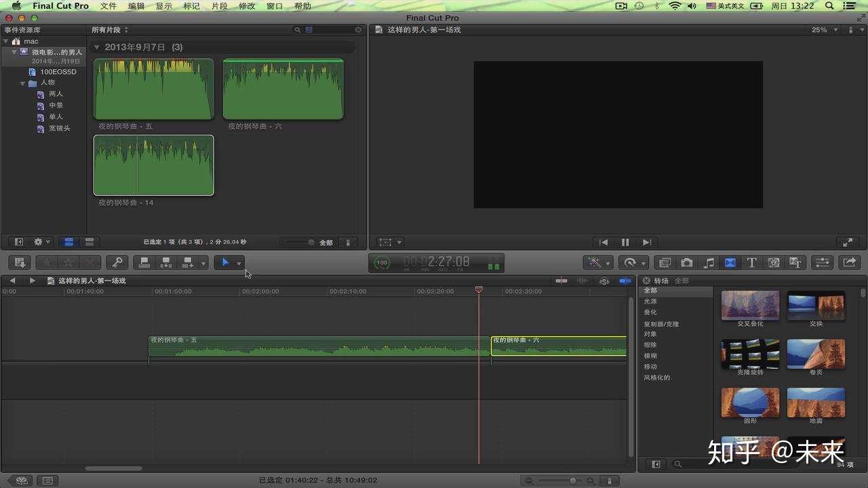Open the select tool dropdown arrow
The image size is (868, 488).
tap(239, 263)
